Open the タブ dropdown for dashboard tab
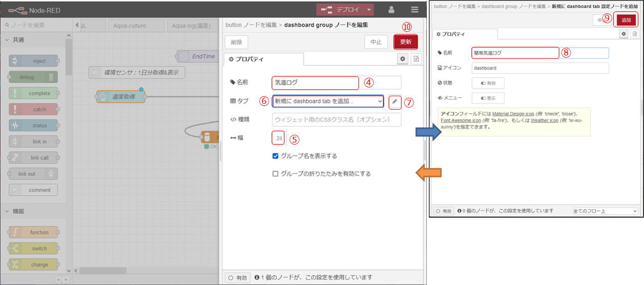Screen dimensions: 644x285 [328, 101]
